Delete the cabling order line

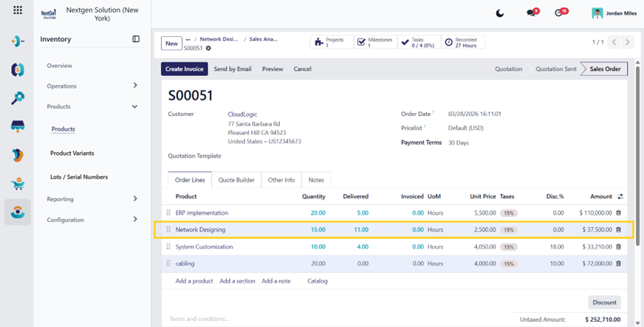(619, 264)
